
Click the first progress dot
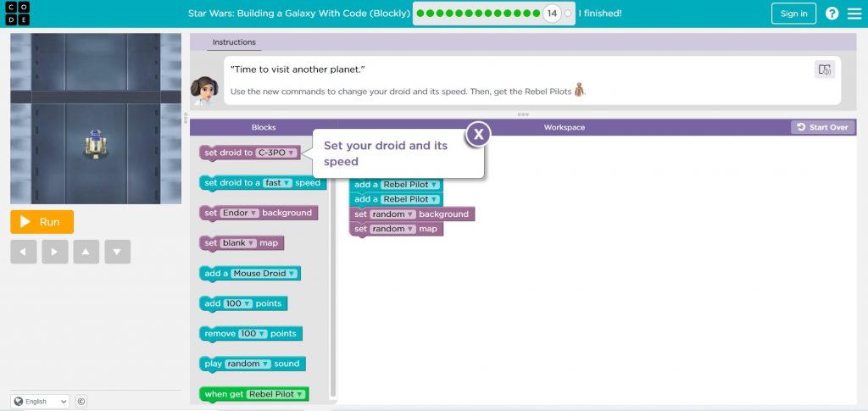point(420,14)
